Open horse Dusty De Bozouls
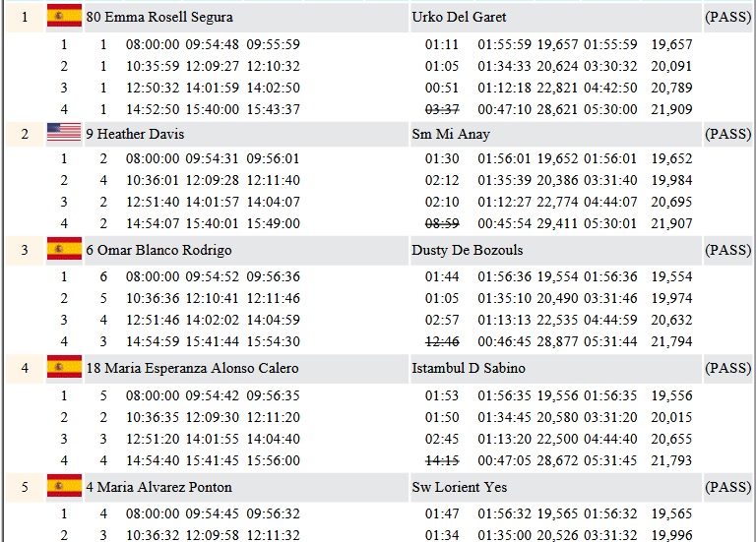Viewport: 756px width, 542px height. tap(466, 251)
